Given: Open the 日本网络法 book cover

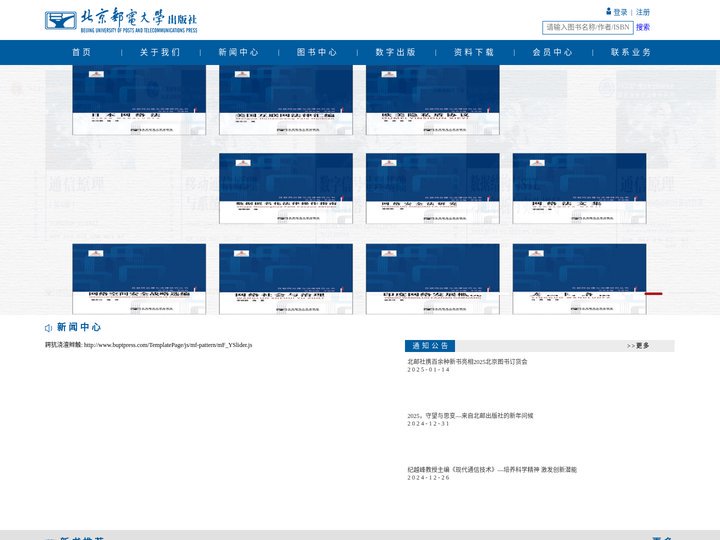Looking at the screenshot, I should [139, 100].
